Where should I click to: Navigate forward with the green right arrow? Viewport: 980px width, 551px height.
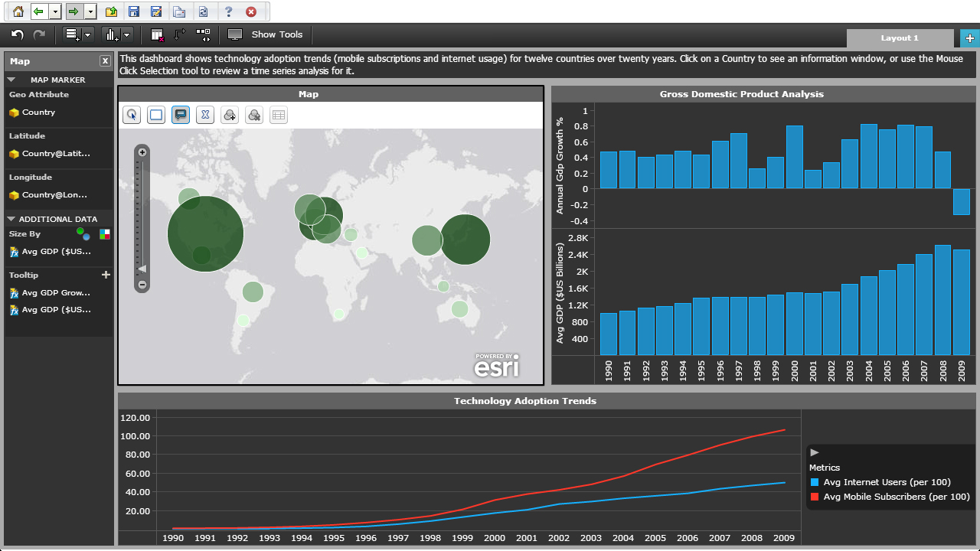[x=73, y=11]
